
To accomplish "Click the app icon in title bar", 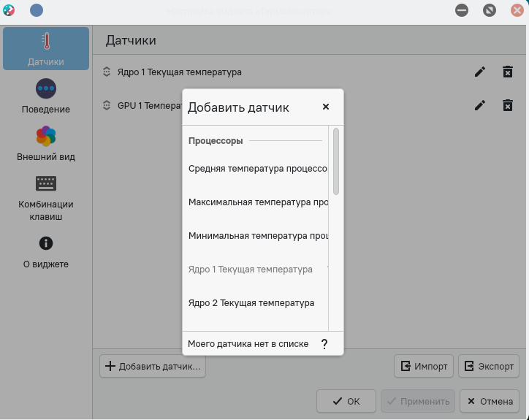I will pos(9,10).
